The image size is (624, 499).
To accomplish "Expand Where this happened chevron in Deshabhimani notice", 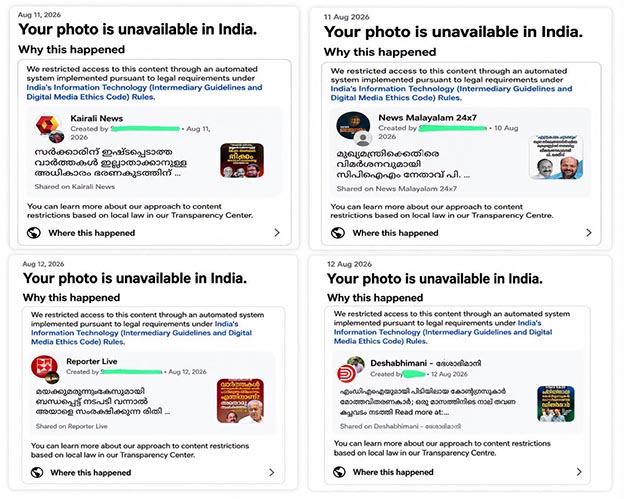I will 579,472.
